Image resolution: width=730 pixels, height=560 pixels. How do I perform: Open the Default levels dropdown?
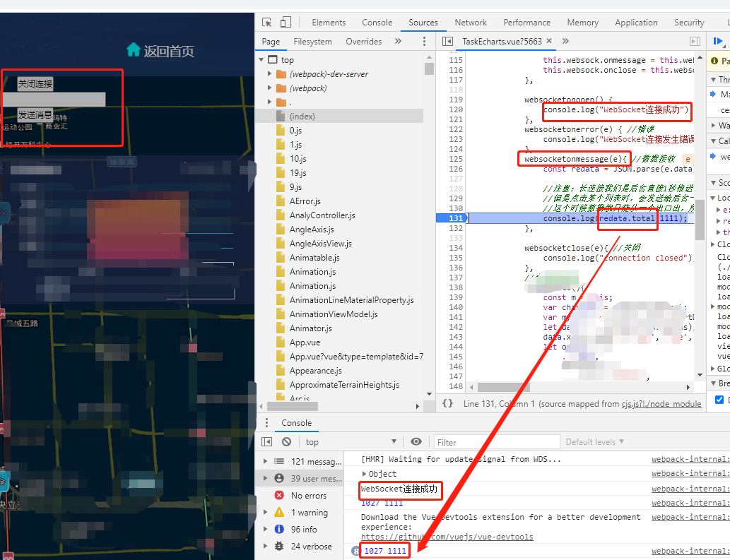coord(594,442)
